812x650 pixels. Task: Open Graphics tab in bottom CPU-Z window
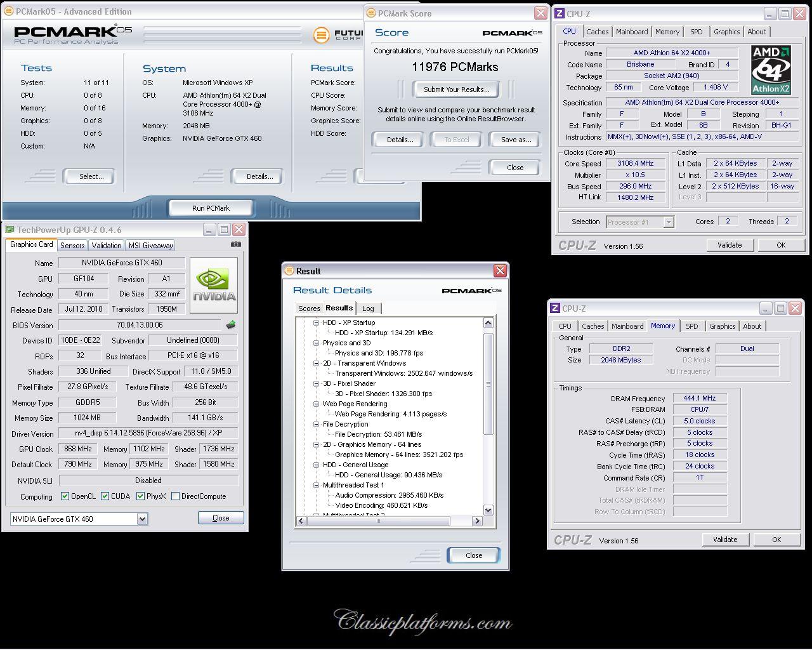tap(723, 326)
